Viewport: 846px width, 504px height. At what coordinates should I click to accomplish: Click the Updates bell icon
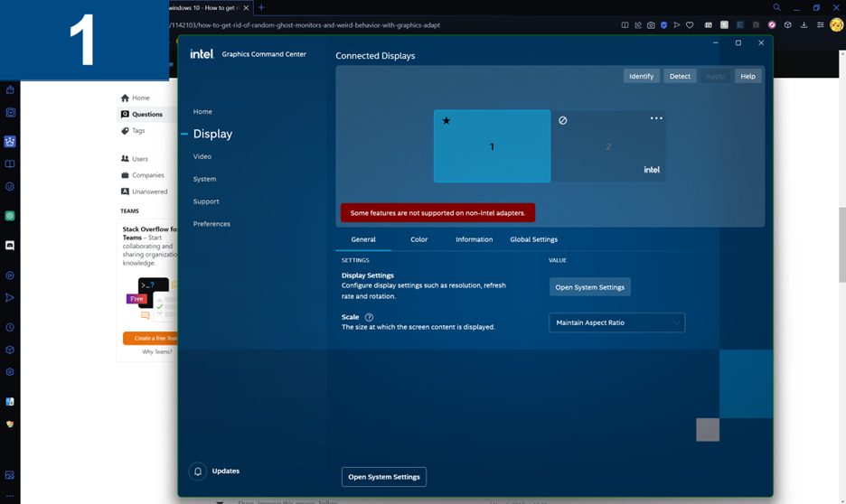[x=198, y=471]
